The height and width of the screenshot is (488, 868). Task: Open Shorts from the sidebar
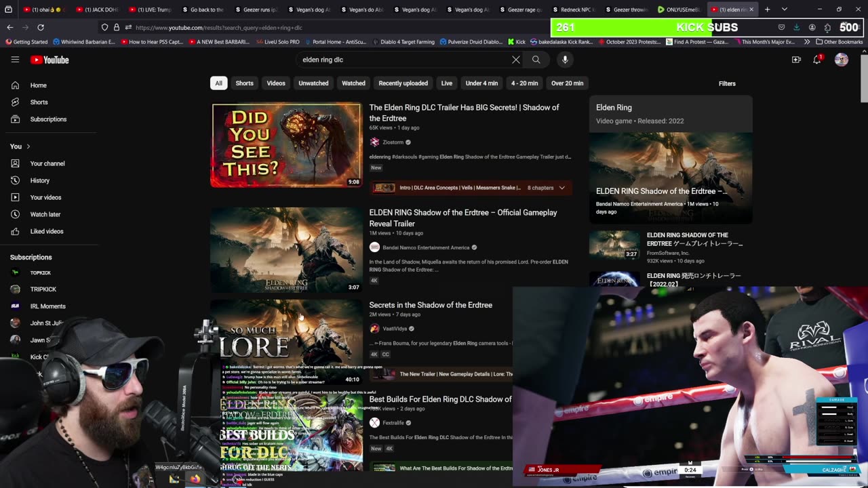point(39,102)
